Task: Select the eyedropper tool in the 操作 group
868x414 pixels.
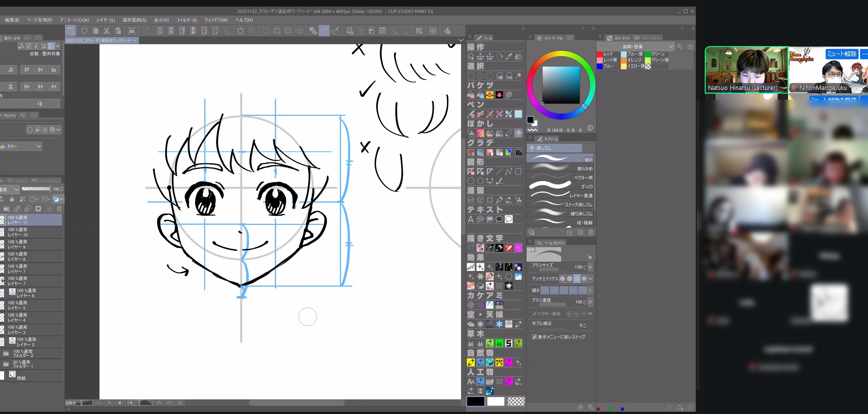Action: tap(509, 57)
